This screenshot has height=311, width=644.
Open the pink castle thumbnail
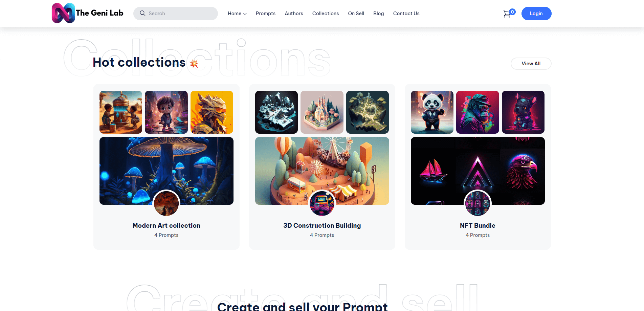tap(322, 112)
